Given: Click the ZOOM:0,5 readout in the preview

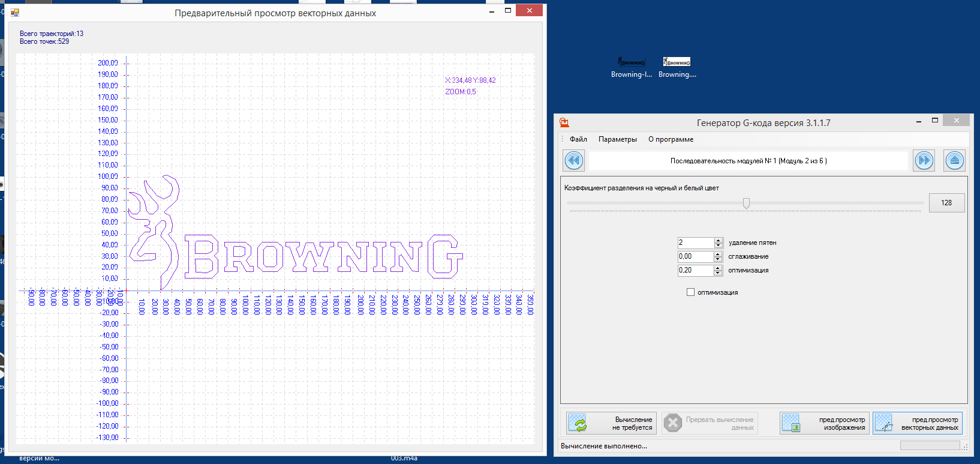Looking at the screenshot, I should pos(461,92).
